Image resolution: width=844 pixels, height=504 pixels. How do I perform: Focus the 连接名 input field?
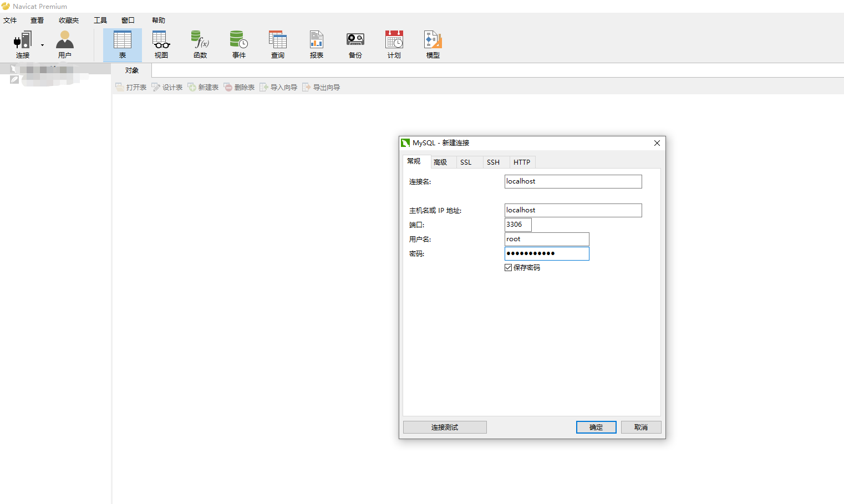(573, 181)
